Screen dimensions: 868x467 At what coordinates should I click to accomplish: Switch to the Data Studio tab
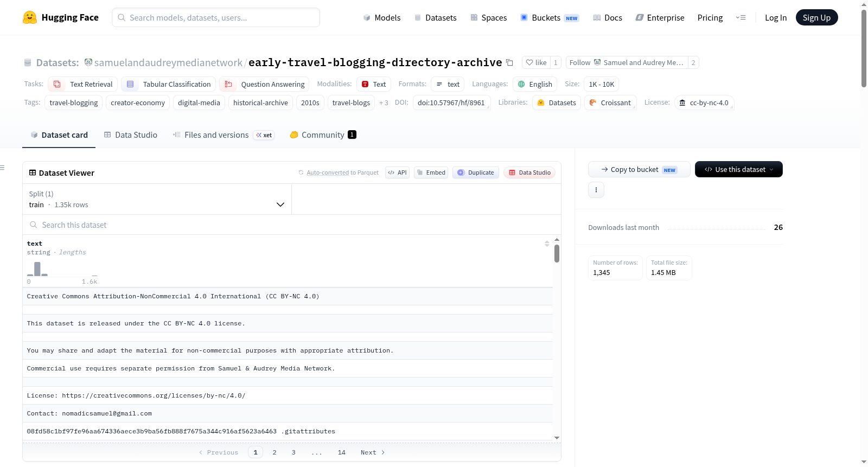(x=130, y=135)
